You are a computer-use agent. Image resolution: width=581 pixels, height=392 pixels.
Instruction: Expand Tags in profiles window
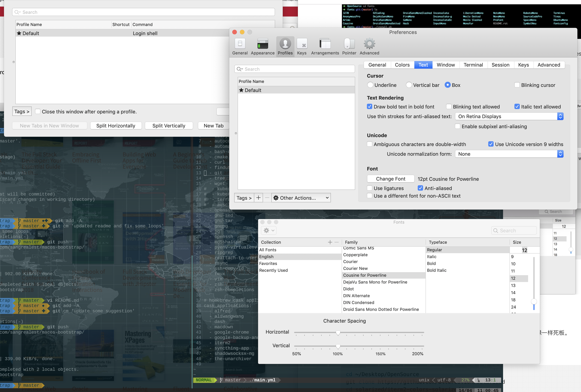(x=22, y=112)
